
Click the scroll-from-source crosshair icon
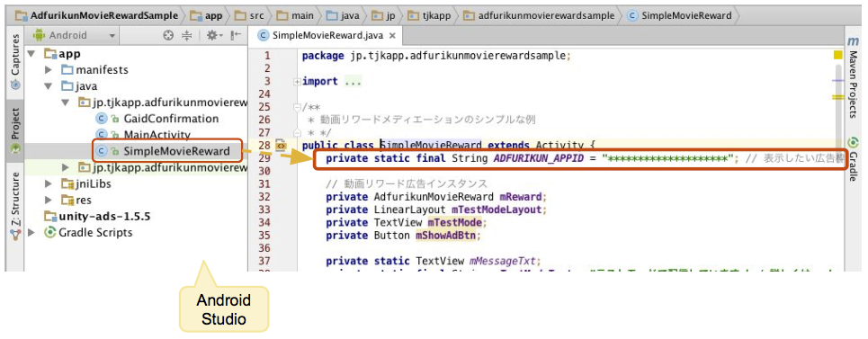pyautogui.click(x=168, y=35)
